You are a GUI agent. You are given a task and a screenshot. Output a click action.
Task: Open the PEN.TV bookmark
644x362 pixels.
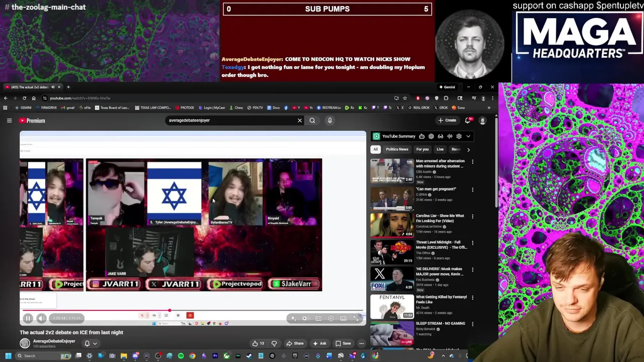[255, 108]
